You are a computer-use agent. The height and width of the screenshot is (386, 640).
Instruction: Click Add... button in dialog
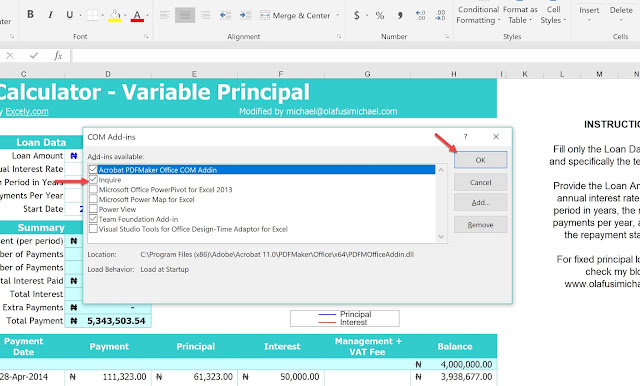pos(480,202)
